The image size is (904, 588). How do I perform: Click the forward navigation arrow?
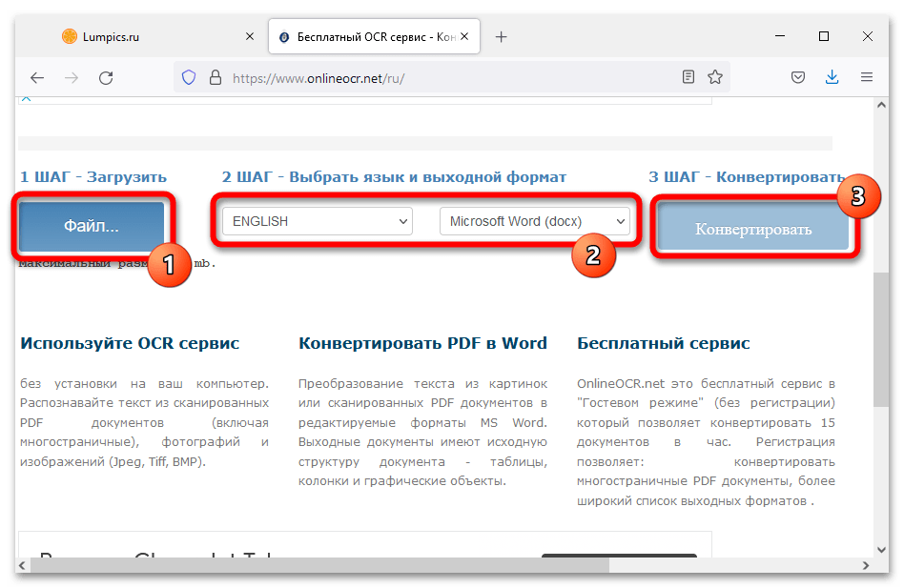[x=72, y=78]
